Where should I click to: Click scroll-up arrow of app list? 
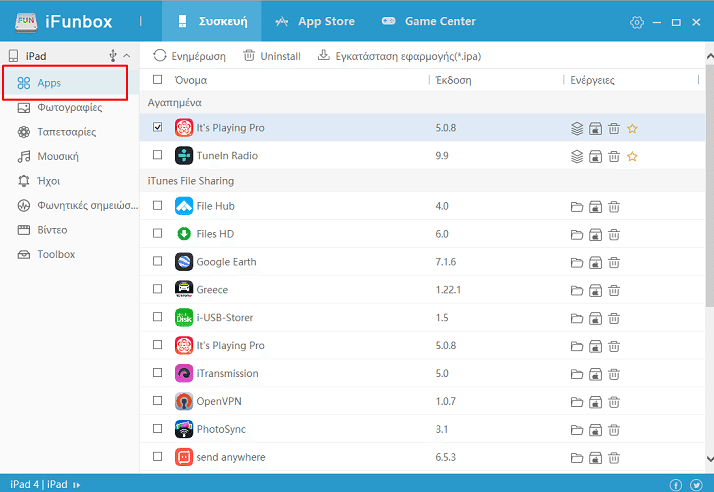click(x=709, y=56)
